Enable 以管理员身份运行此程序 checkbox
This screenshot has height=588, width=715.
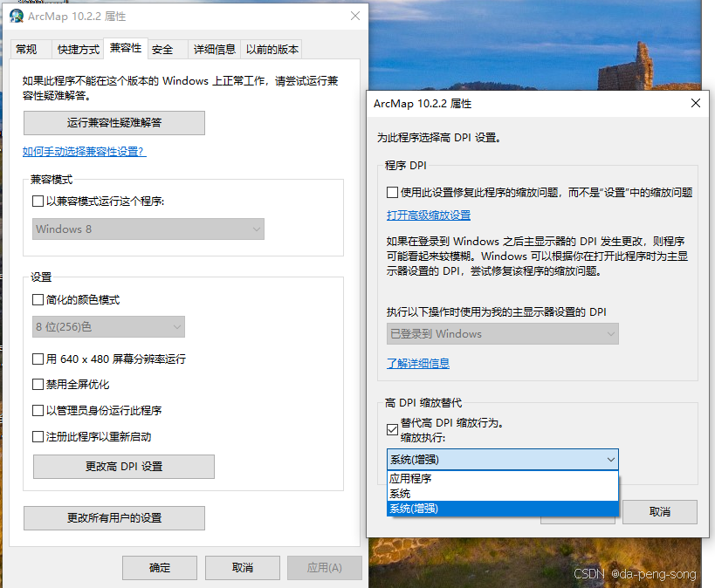point(38,411)
